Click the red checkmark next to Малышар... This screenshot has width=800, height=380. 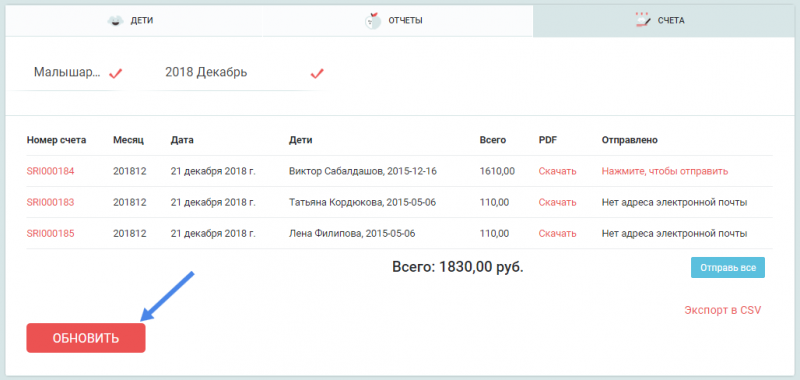click(116, 73)
